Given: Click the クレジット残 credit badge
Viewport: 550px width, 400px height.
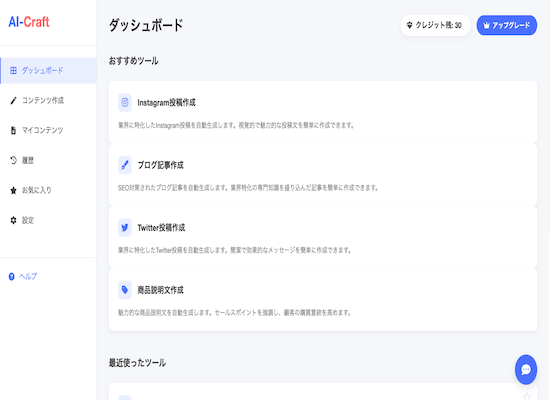Looking at the screenshot, I should pos(435,25).
